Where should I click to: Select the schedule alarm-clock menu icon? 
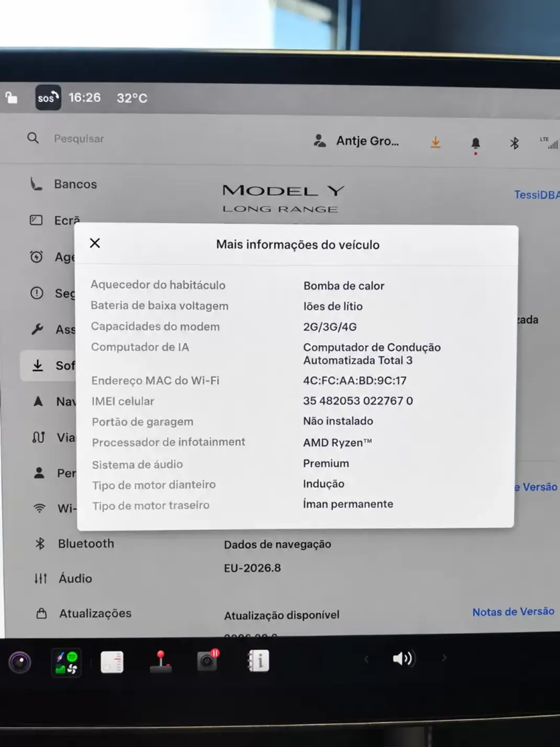37,257
